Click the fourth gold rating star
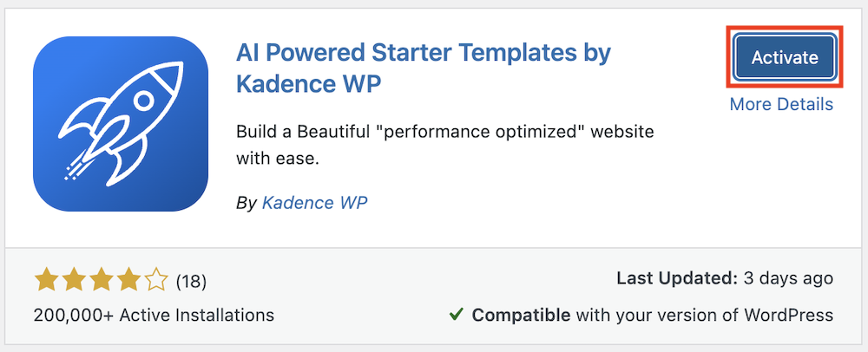868x352 pixels. click(128, 280)
